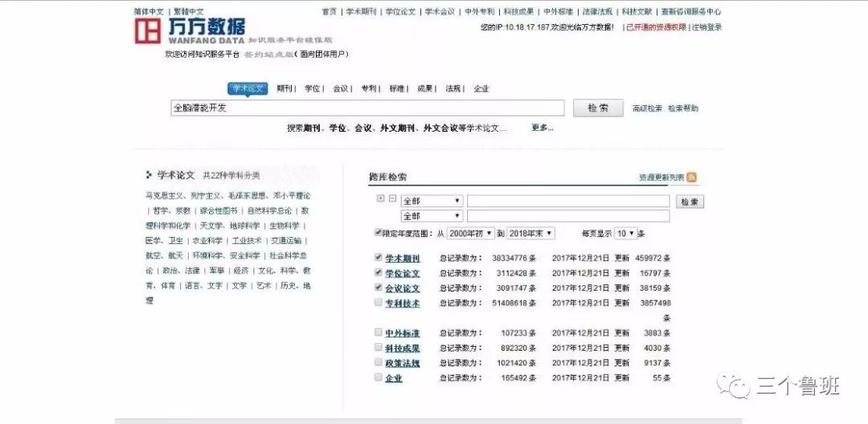Select the 学术论文 search tab
The width and height of the screenshot is (868, 424).
coord(248,88)
